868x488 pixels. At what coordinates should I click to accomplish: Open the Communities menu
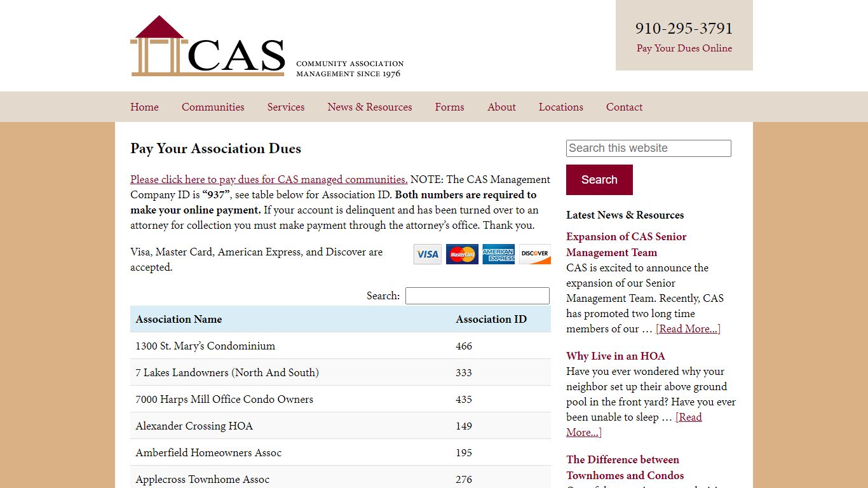213,107
